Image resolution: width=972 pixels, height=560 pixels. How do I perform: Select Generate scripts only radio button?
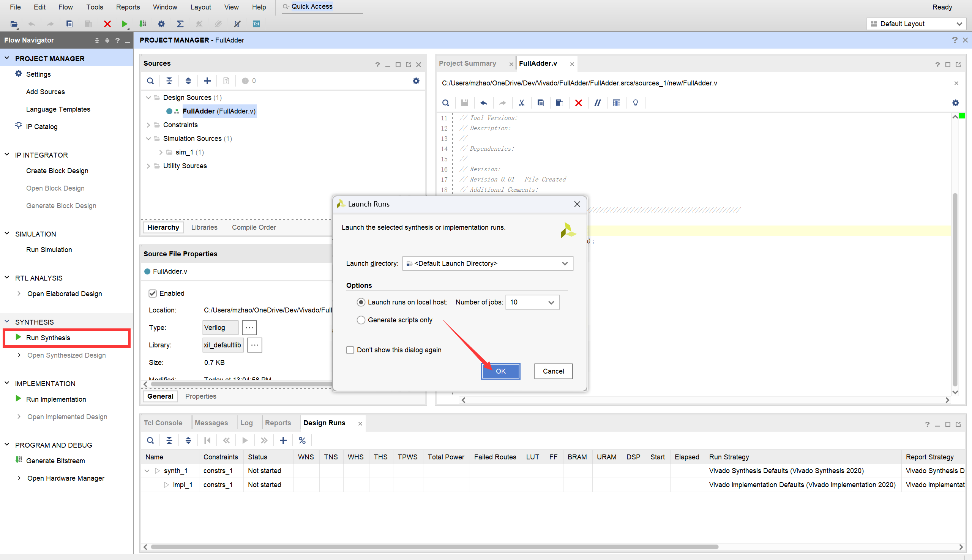tap(361, 320)
